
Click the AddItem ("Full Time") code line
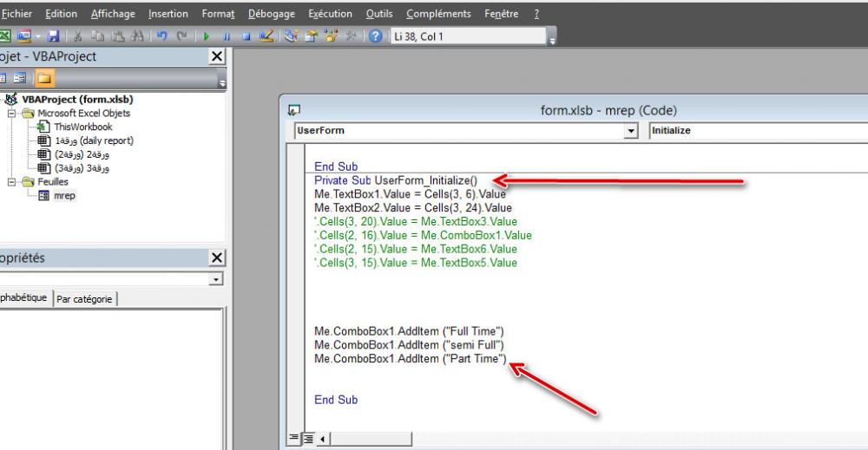coord(409,331)
